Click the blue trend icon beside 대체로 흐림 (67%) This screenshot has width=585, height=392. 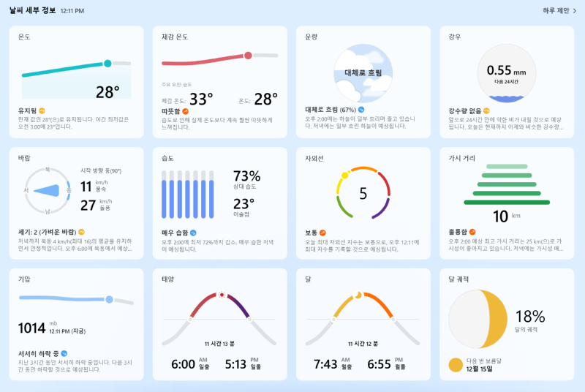click(361, 110)
